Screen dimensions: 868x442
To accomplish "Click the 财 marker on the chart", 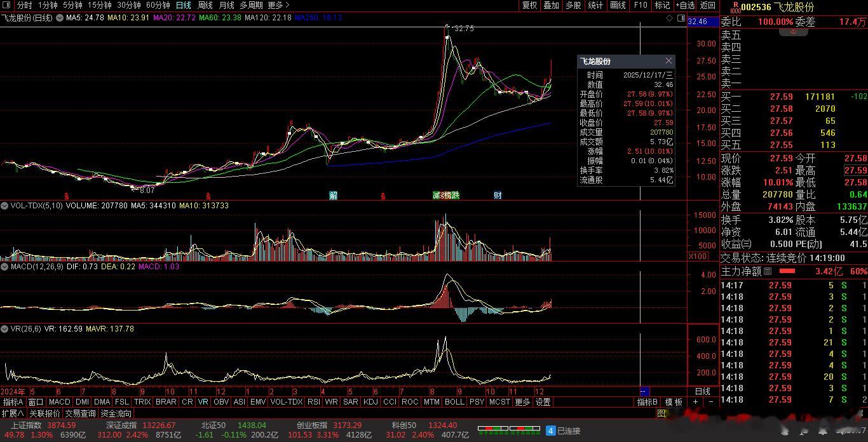I will 498,196.
